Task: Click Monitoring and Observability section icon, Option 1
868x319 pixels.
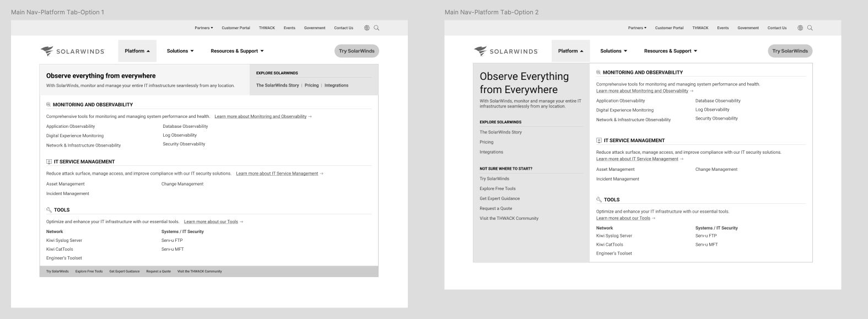Action: click(48, 104)
